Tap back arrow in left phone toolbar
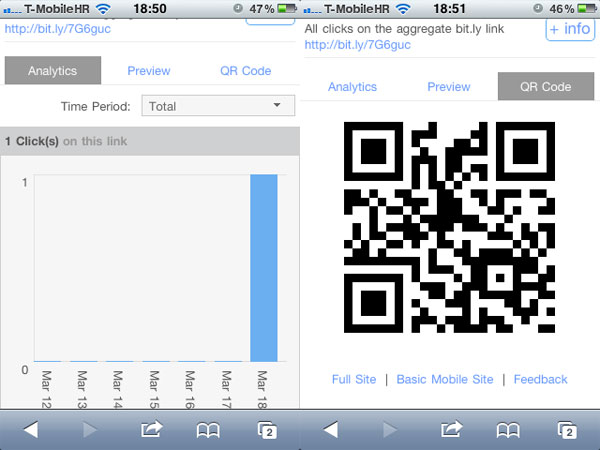The image size is (600, 450). (31, 430)
